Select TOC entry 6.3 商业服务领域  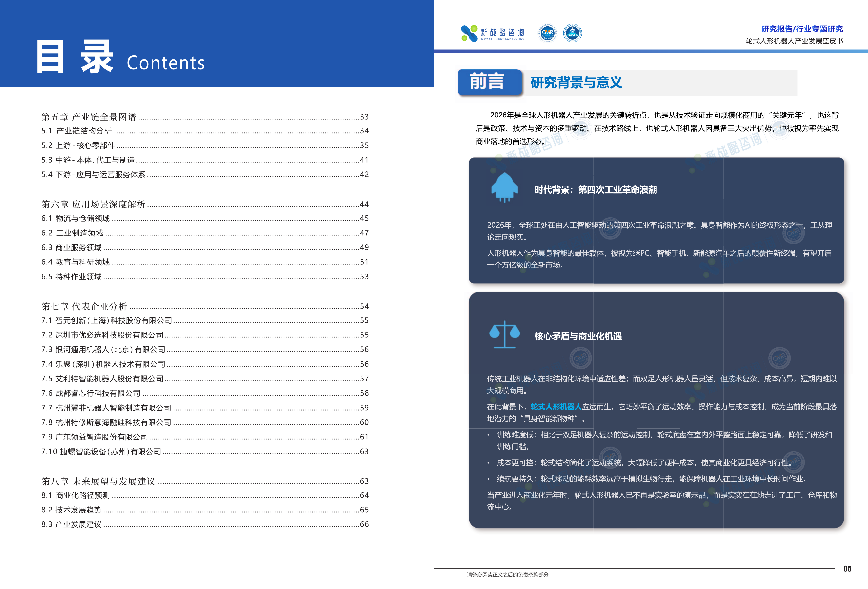point(205,247)
